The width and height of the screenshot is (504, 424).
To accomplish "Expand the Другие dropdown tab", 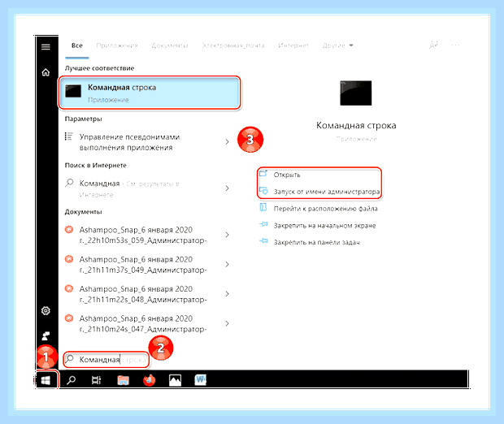I will tap(337, 45).
